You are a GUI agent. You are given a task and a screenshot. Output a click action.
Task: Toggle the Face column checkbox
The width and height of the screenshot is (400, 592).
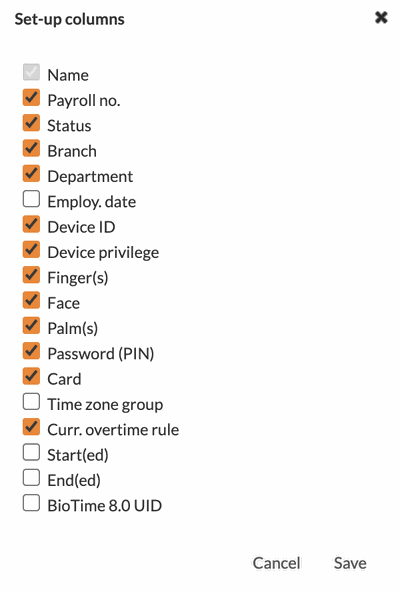pos(31,300)
